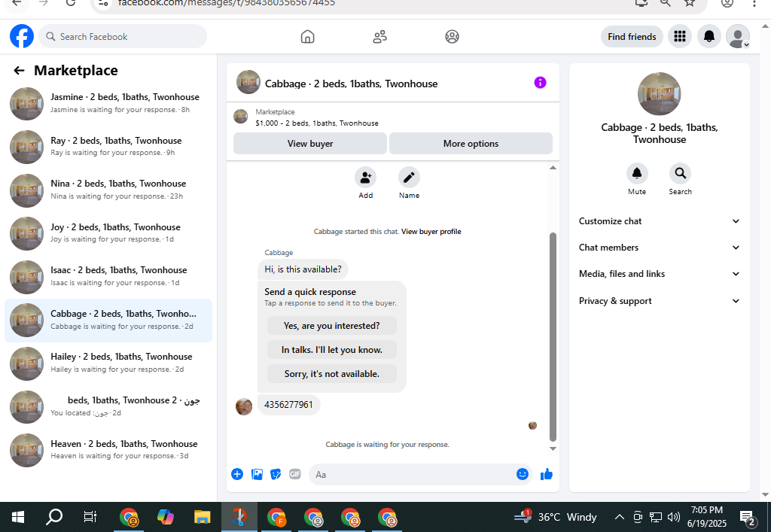771x532 pixels.
Task: Send quick reply 'Sorry, it's not available.'
Action: click(x=331, y=374)
